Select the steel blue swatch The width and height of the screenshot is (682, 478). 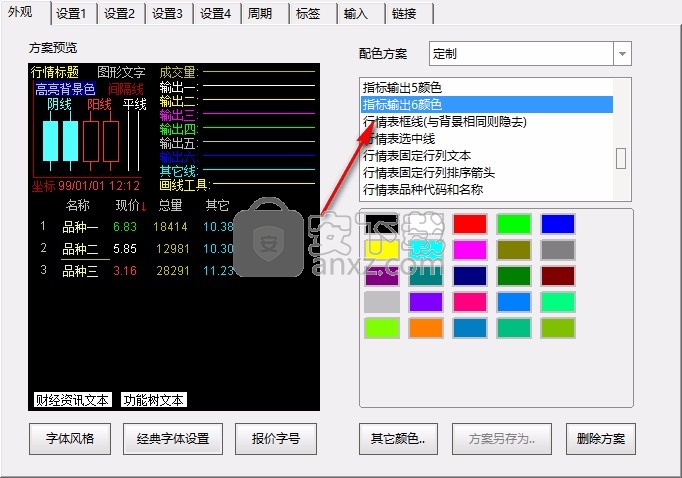[x=470, y=328]
